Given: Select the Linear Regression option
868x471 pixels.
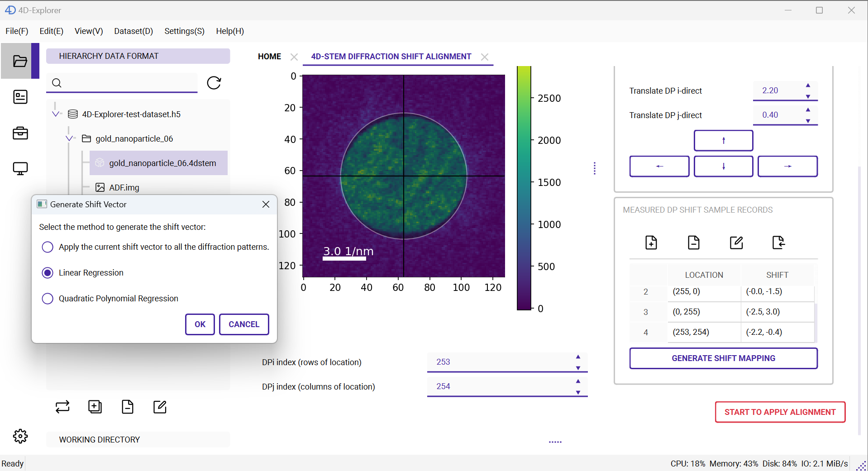Looking at the screenshot, I should [x=48, y=273].
